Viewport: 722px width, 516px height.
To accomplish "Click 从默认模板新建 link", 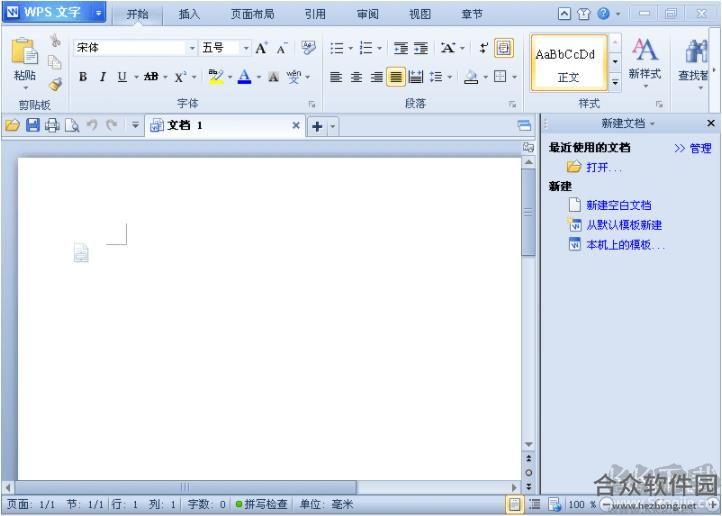I will 624,225.
